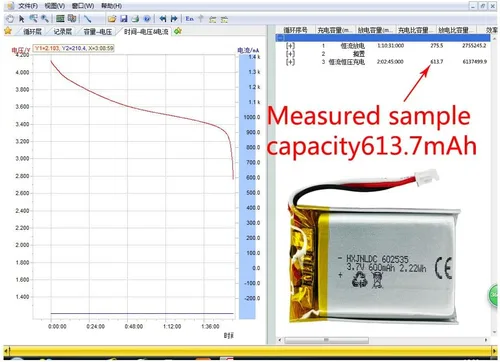Screen dimensions: 500x362
Task: Click the printer icon in toolbar
Action: pos(135,19)
